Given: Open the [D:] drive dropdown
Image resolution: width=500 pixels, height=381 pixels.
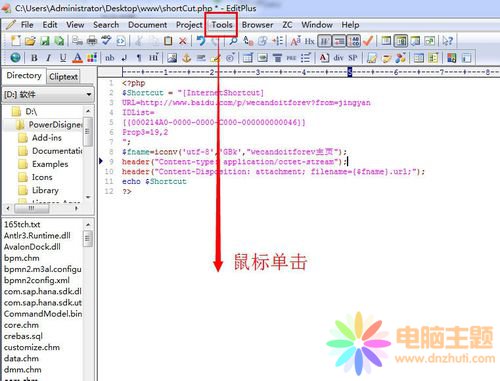Looking at the screenshot, I should point(89,94).
